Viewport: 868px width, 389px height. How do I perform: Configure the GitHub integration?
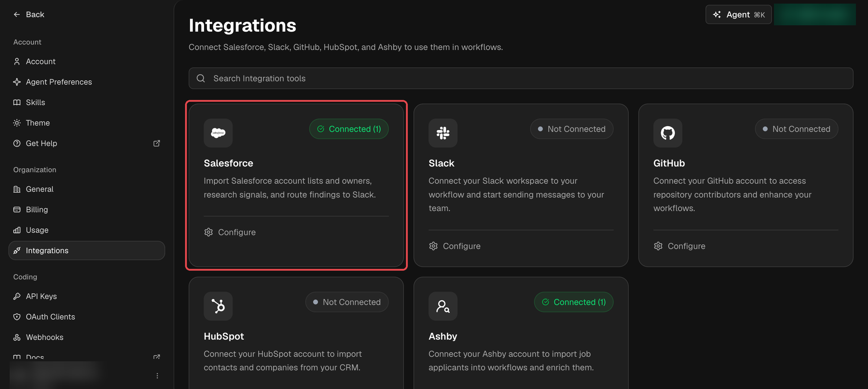coord(680,246)
